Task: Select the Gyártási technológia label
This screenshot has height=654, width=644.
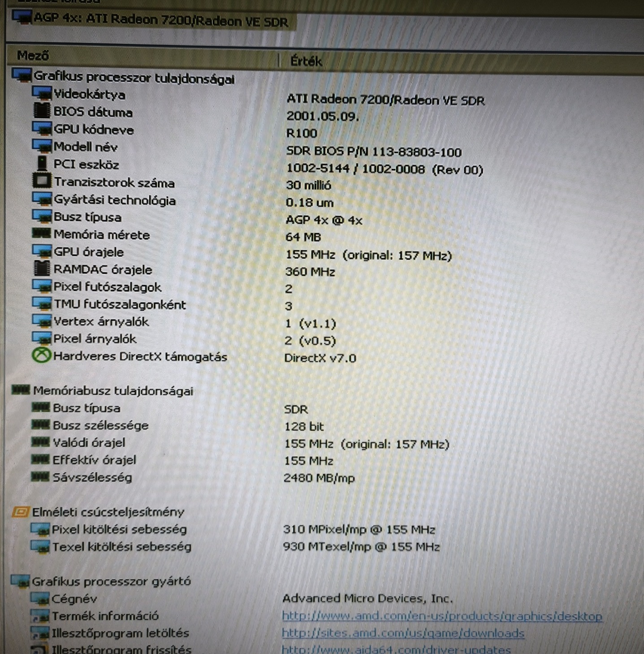Action: click(x=115, y=200)
